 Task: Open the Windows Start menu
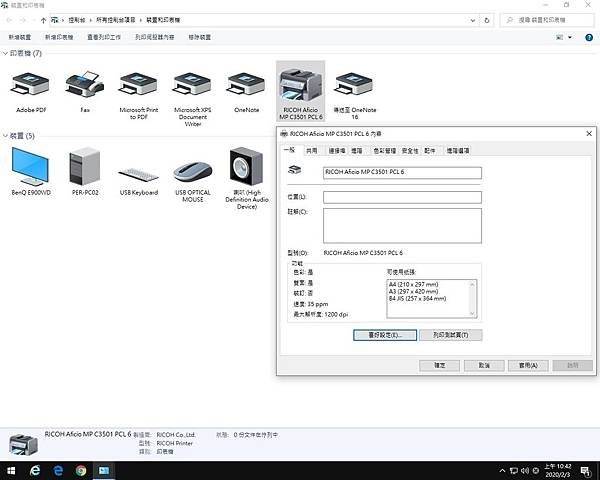(11, 470)
